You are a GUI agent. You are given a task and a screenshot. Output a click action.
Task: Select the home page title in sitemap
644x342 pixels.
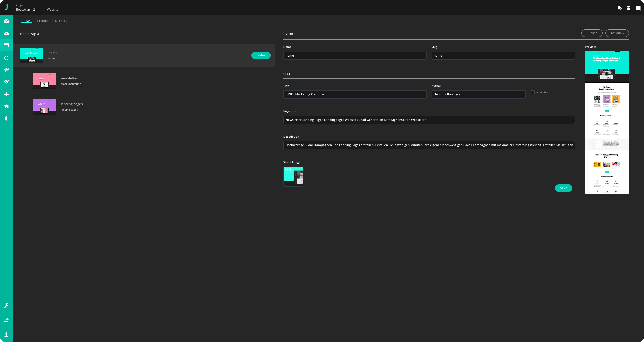point(53,53)
